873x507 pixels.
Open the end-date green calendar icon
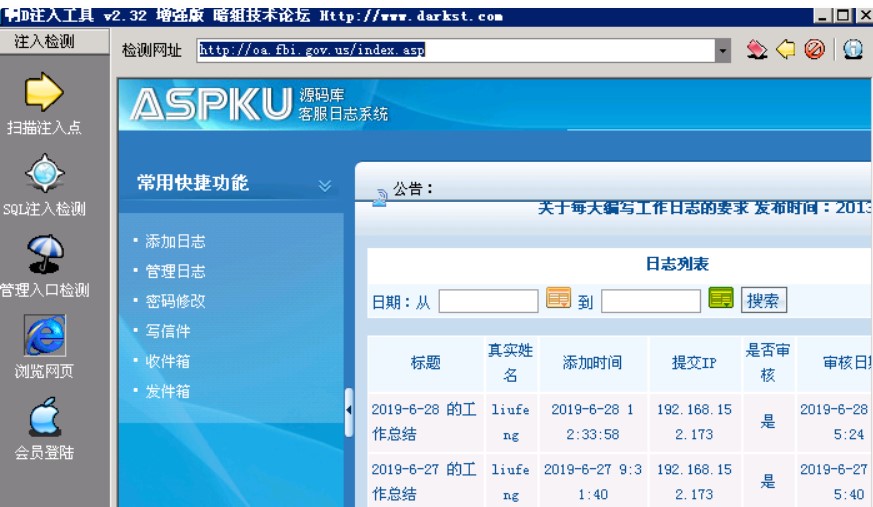click(721, 298)
